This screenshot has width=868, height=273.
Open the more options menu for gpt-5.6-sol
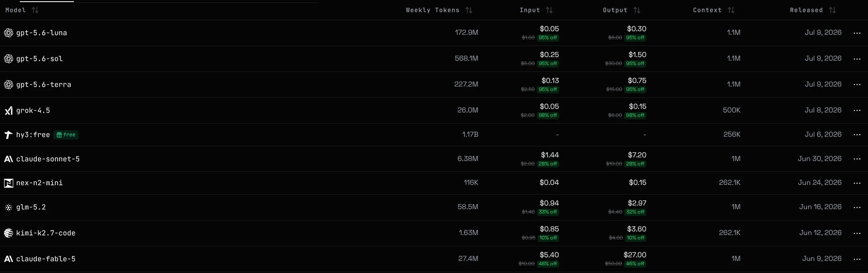[x=857, y=59]
